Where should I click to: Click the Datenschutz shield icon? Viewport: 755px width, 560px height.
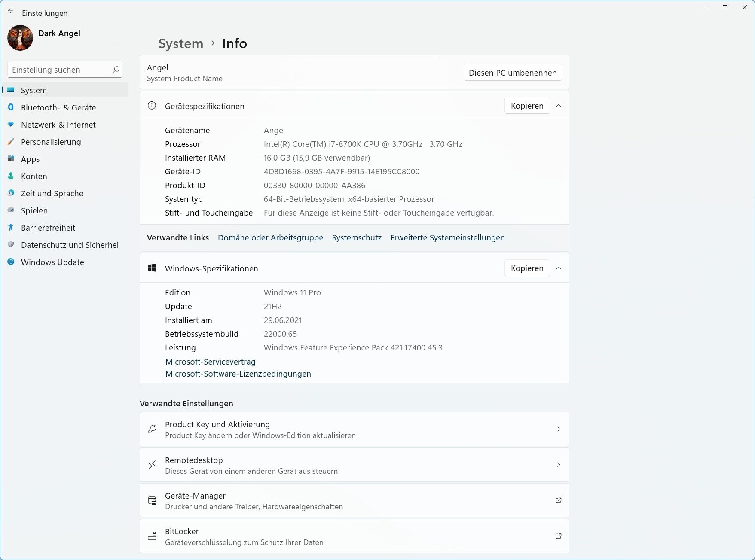(x=11, y=245)
